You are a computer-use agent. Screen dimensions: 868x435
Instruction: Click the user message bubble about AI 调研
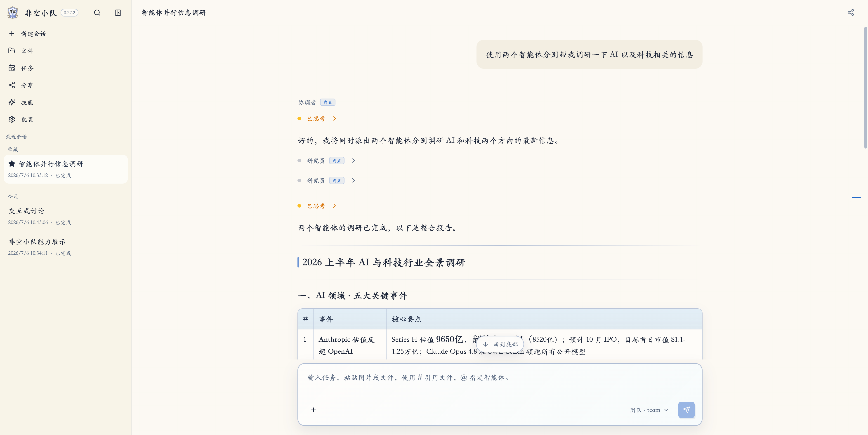589,54
